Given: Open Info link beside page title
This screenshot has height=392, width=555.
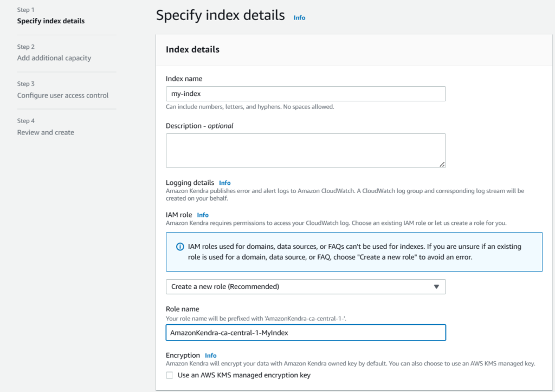Looking at the screenshot, I should pos(299,17).
